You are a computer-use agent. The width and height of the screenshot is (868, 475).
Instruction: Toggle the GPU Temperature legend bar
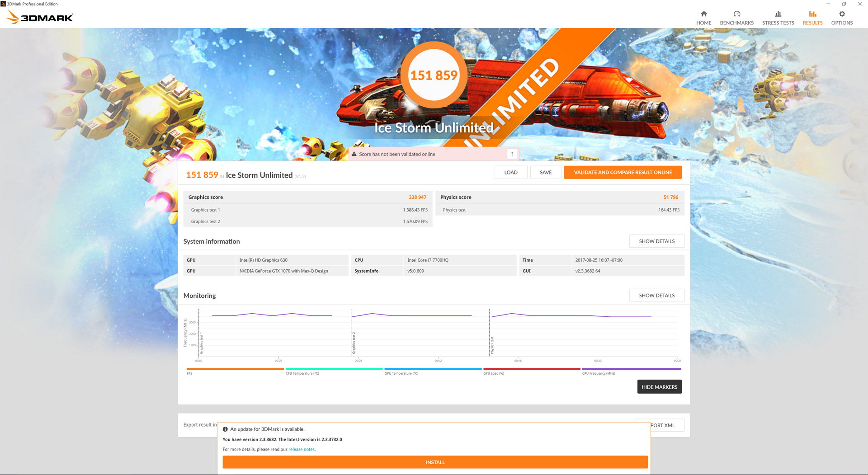tap(433, 369)
